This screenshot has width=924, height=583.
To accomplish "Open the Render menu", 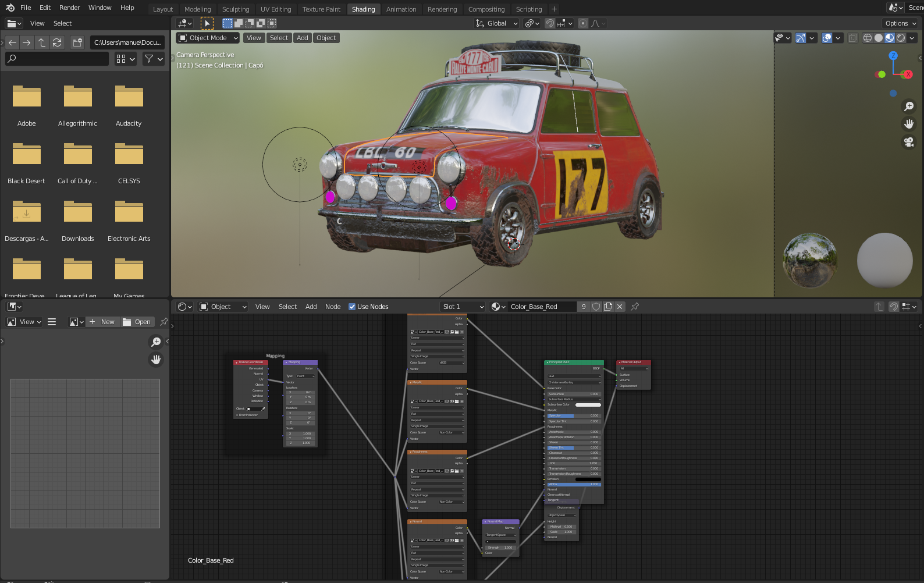I will pyautogui.click(x=69, y=8).
